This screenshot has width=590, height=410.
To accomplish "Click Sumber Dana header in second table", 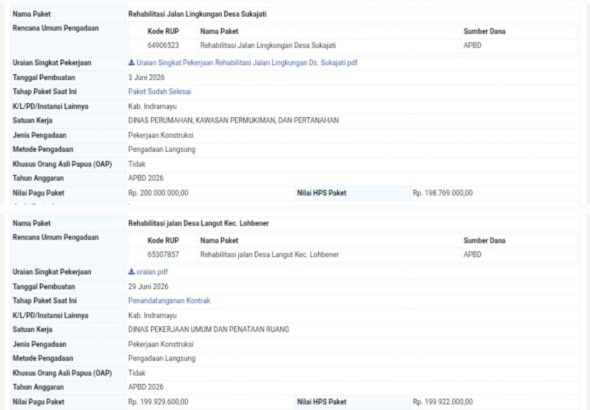I will click(484, 240).
